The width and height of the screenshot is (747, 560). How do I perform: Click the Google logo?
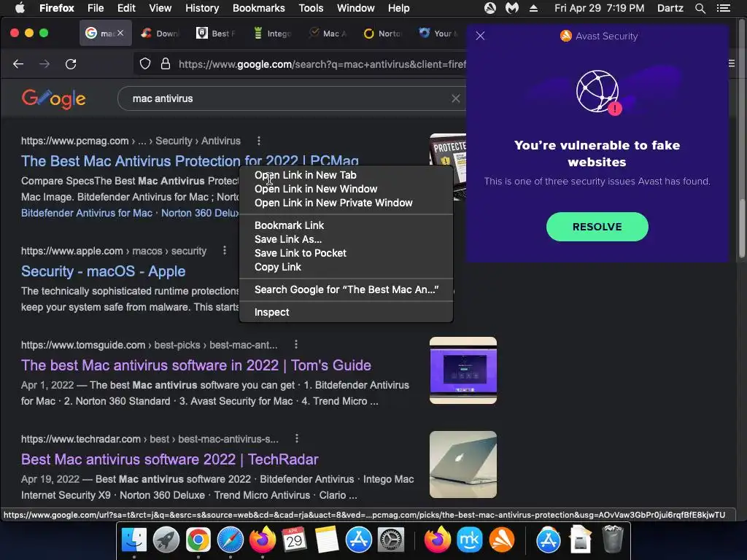pos(54,98)
